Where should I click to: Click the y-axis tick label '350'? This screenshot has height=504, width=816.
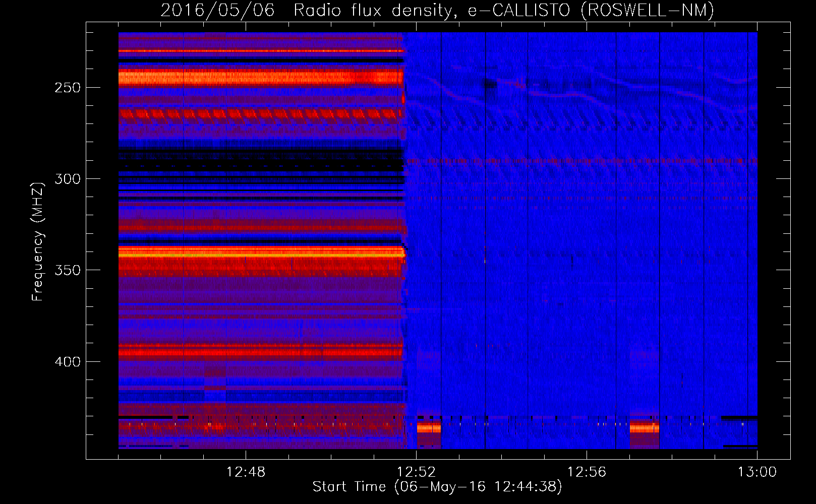click(68, 270)
